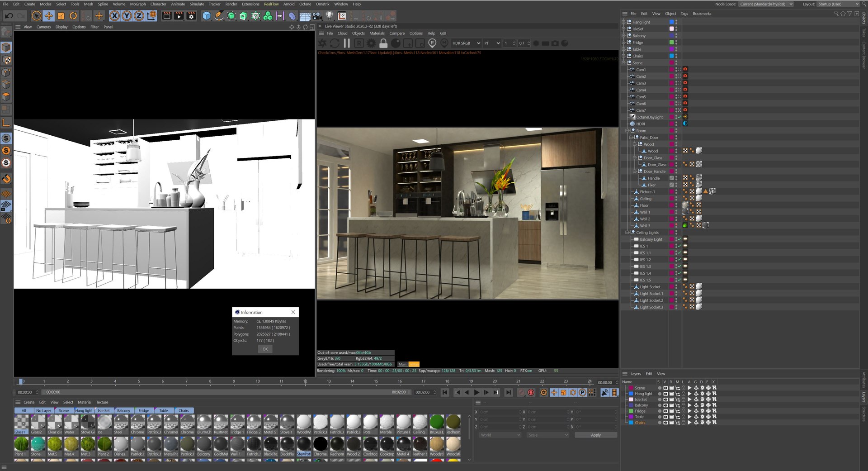Play the animation forwards
This screenshot has height=471, width=868.
tap(476, 393)
